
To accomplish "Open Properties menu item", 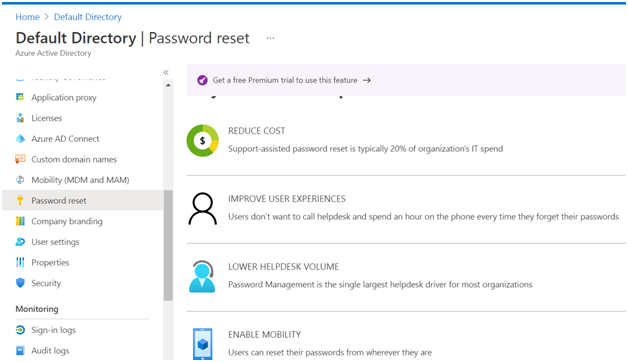I will coord(50,262).
